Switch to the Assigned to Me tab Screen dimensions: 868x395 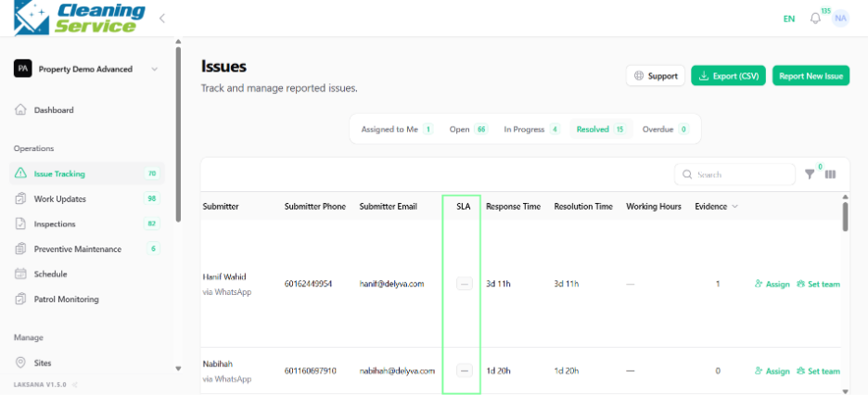pyautogui.click(x=397, y=130)
